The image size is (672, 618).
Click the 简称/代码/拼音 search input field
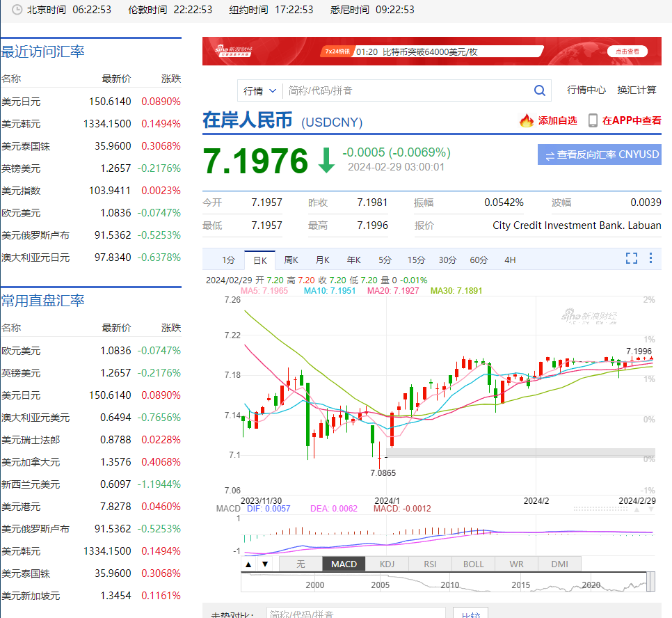click(x=407, y=90)
